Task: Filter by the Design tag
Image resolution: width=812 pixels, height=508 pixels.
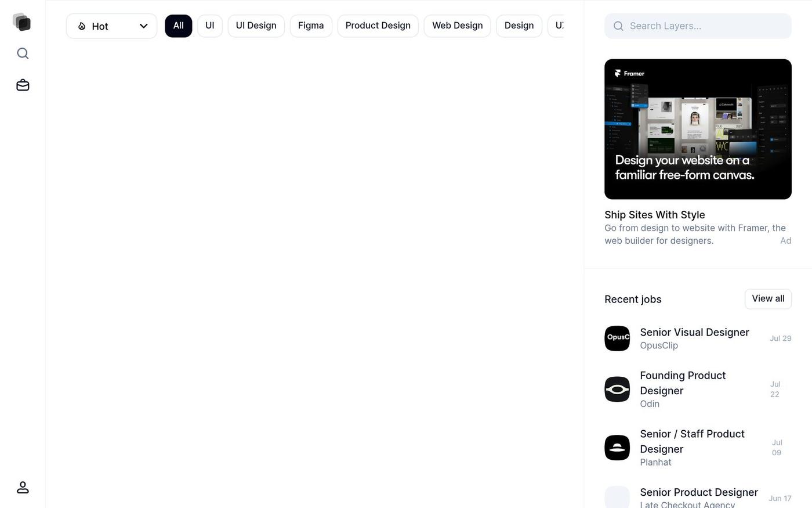Action: tap(519, 26)
